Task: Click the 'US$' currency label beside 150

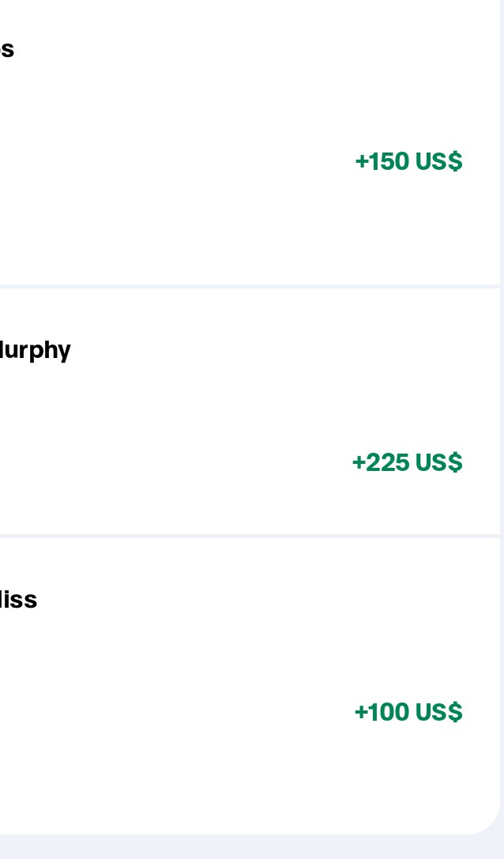Action: 438,161
